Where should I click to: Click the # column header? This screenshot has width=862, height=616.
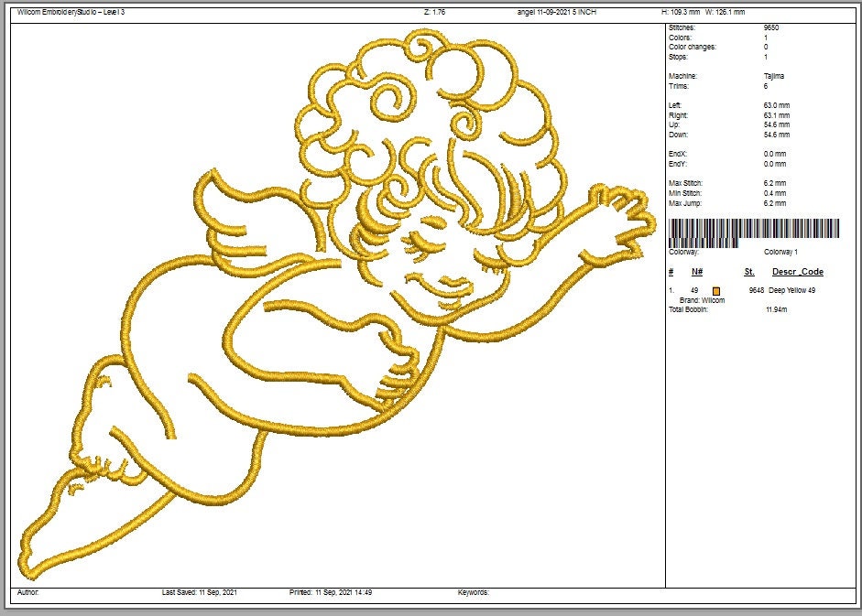(670, 271)
